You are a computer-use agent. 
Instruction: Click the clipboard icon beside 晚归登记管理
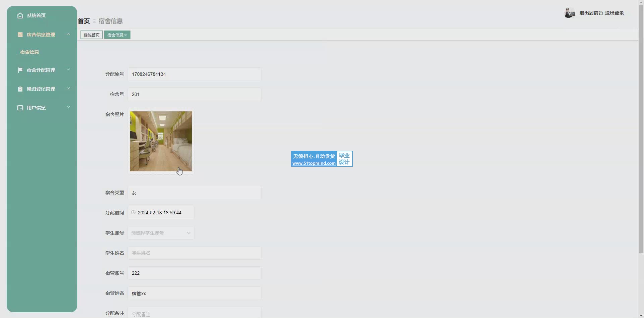point(20,89)
